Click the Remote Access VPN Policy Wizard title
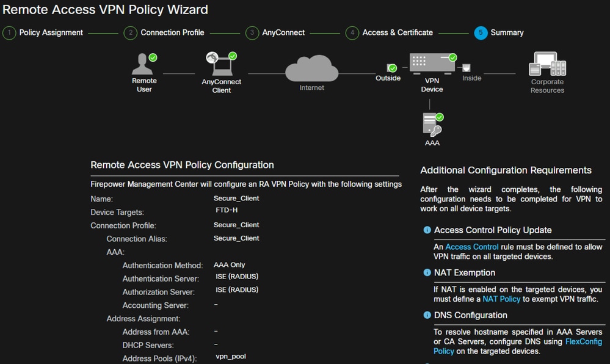 pyautogui.click(x=105, y=10)
